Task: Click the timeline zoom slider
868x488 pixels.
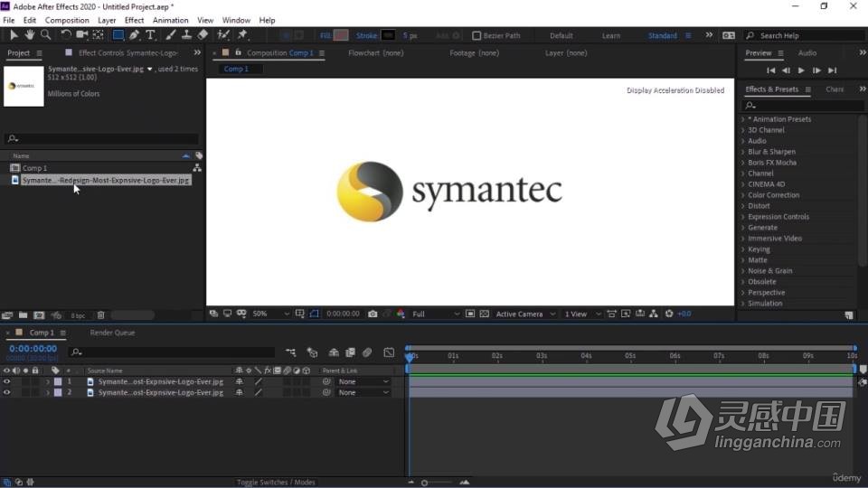Action: pos(438,483)
